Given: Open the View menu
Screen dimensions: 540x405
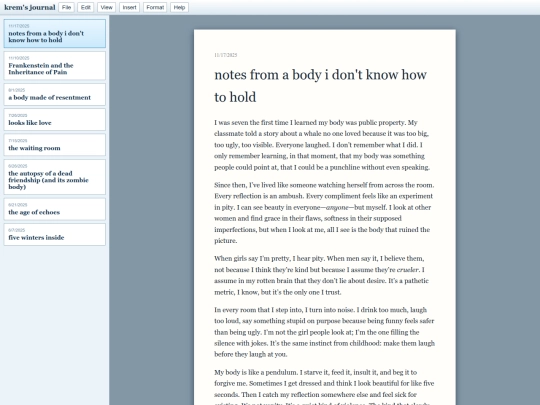Looking at the screenshot, I should (106, 7).
